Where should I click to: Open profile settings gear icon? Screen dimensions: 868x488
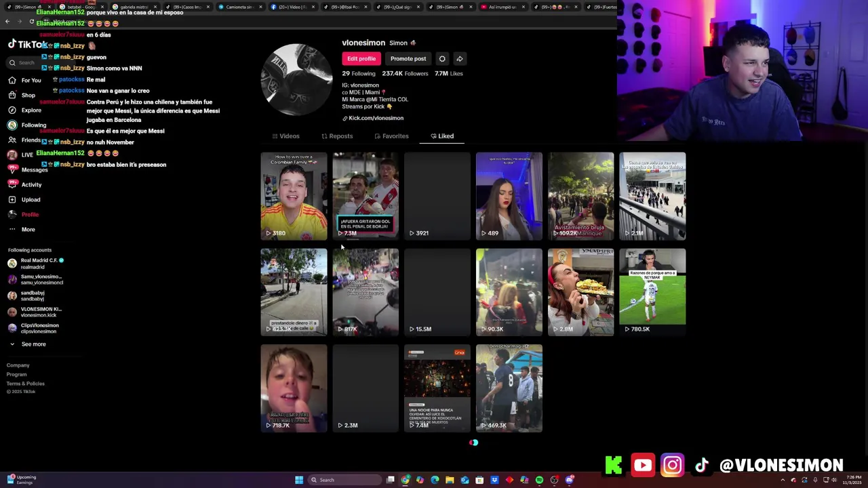[442, 59]
